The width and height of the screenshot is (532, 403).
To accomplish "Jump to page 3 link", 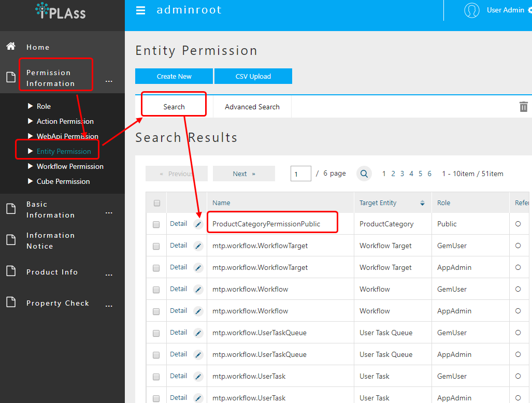I will (x=402, y=174).
